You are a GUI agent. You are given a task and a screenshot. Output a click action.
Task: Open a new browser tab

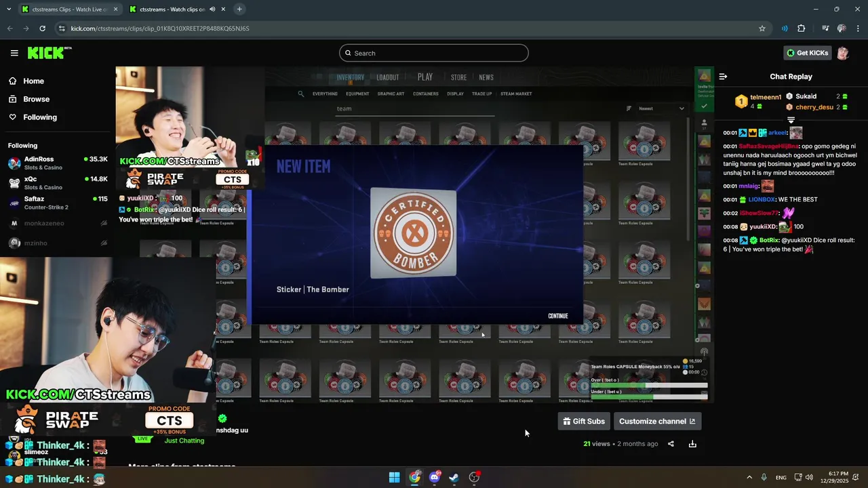pyautogui.click(x=239, y=9)
